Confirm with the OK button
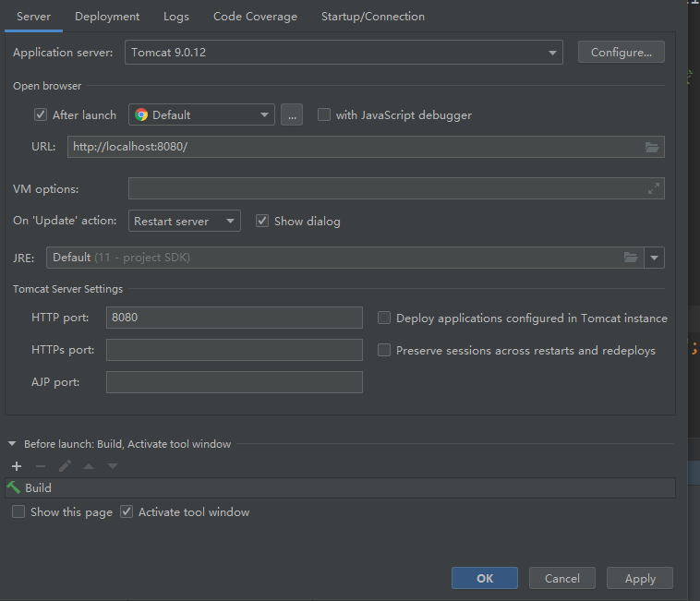This screenshot has height=601, width=700. coord(485,578)
